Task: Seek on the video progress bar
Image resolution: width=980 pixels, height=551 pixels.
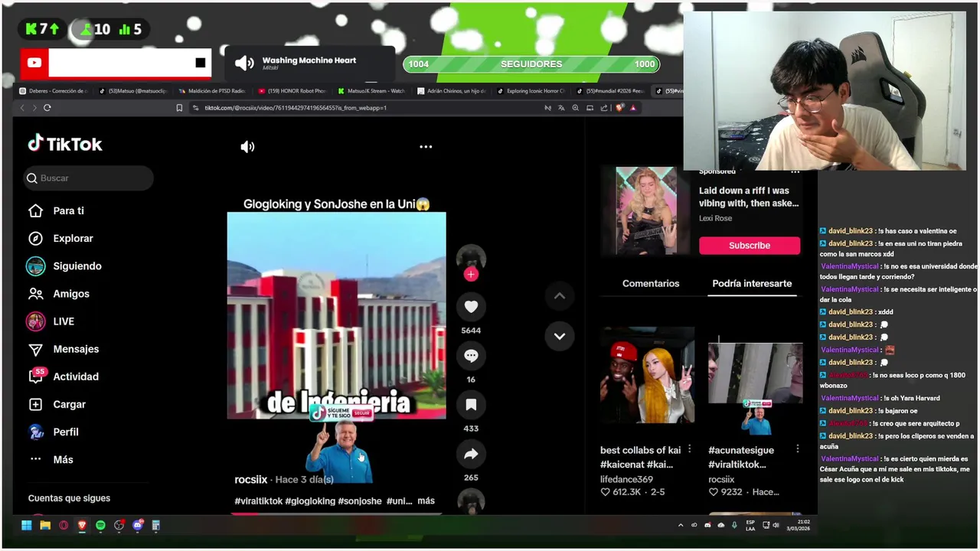Action: pos(336,514)
